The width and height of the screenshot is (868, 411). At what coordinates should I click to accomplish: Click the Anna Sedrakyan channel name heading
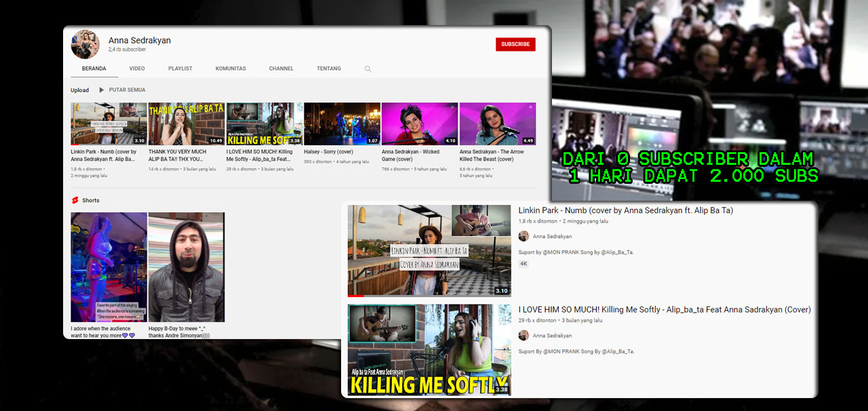point(140,41)
